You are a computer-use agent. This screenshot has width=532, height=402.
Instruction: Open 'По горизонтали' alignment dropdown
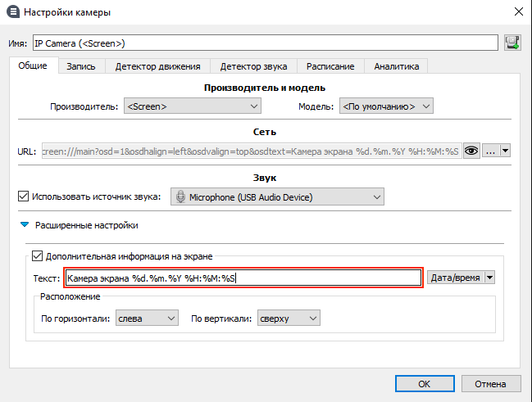point(147,318)
